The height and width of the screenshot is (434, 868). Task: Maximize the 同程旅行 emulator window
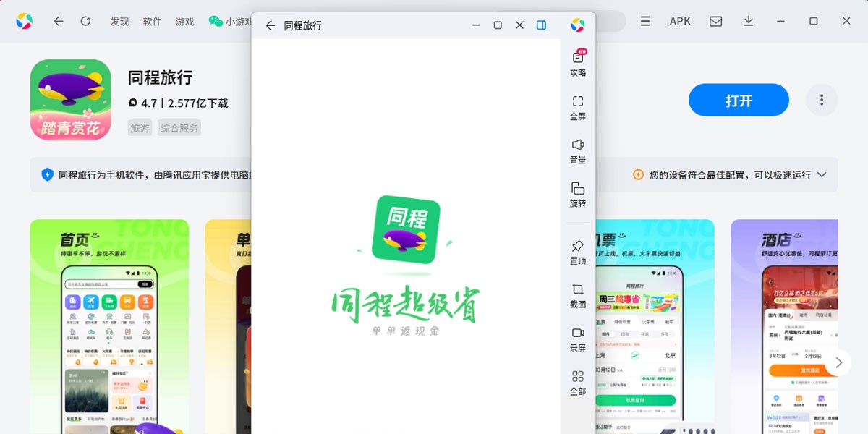click(498, 25)
